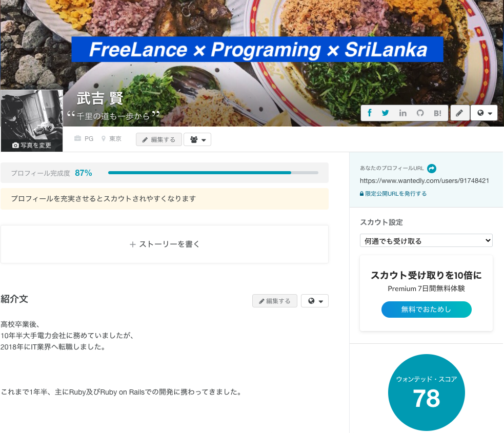Click the スカウト受け取りを10倍に heading
The image size is (504, 433).
[x=426, y=275]
